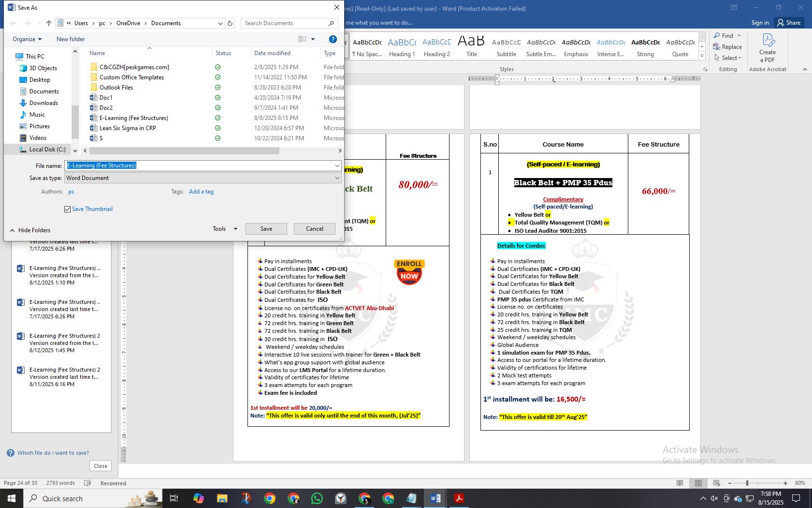The height and width of the screenshot is (508, 812).
Task: Apply the Heading 1 style
Action: click(402, 47)
